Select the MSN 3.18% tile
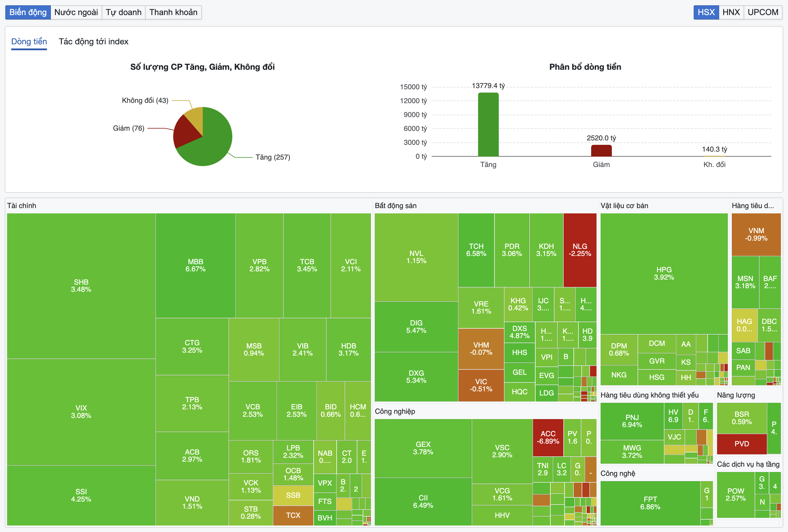 745,282
